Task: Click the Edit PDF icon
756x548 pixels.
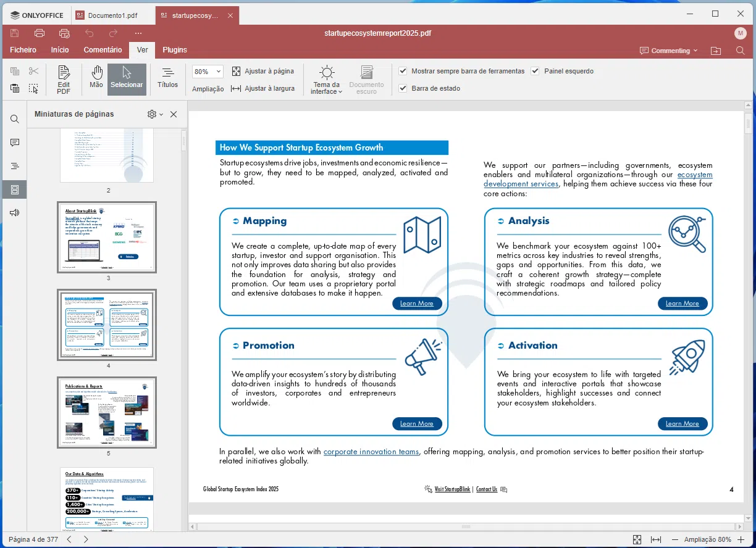Action: click(64, 80)
